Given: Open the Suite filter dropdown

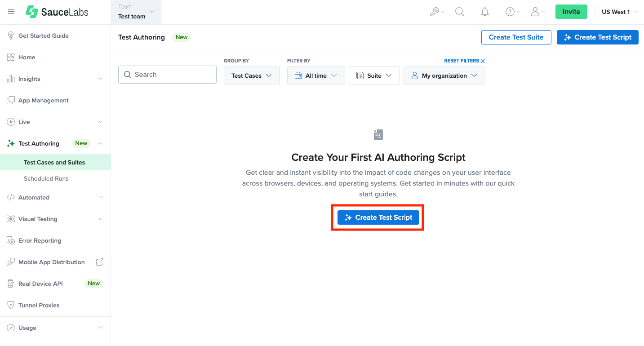Looking at the screenshot, I should pos(374,75).
